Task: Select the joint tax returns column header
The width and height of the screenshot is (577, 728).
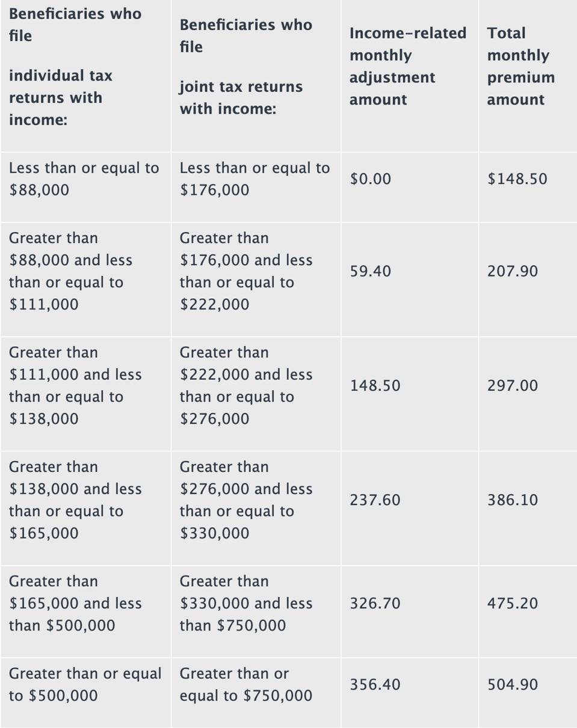Action: click(246, 67)
